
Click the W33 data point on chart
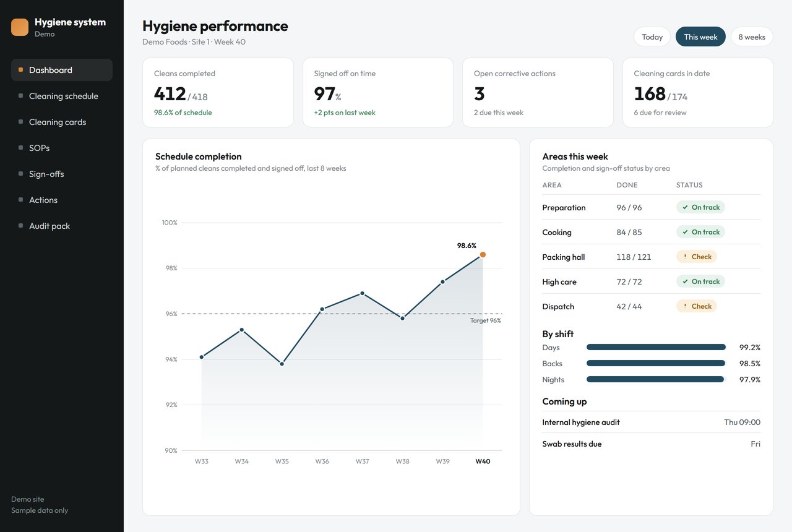[202, 357]
